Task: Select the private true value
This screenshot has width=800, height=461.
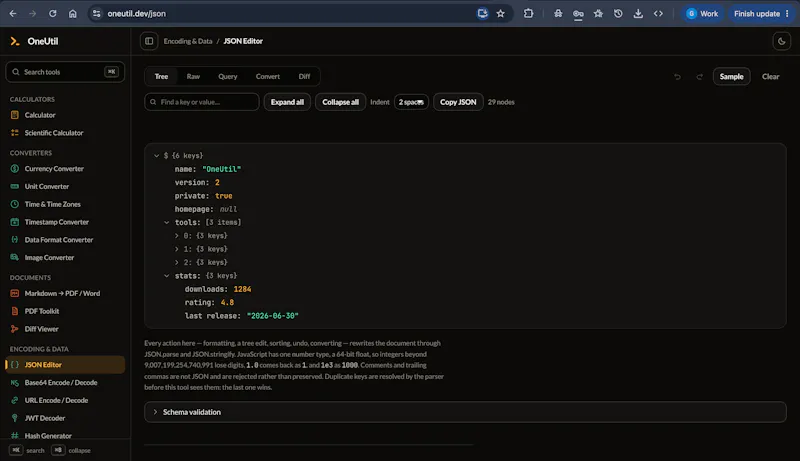Action: tap(223, 196)
